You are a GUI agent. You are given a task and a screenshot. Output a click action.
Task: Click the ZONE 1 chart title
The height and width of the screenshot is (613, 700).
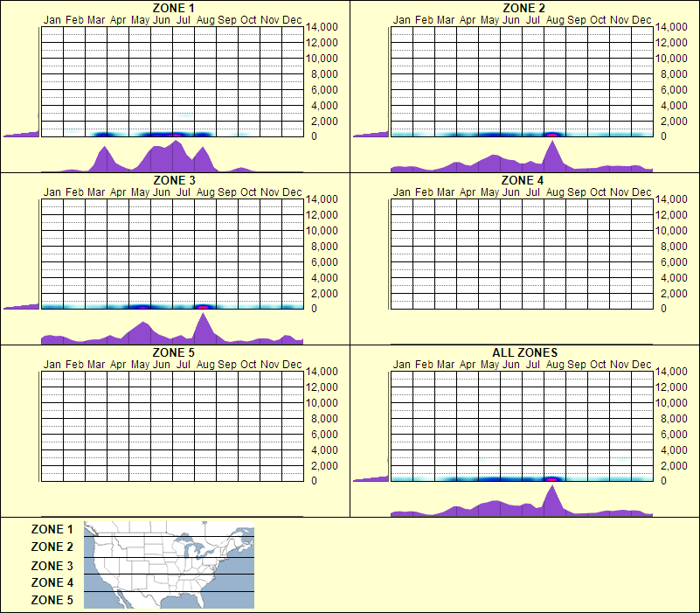click(174, 8)
